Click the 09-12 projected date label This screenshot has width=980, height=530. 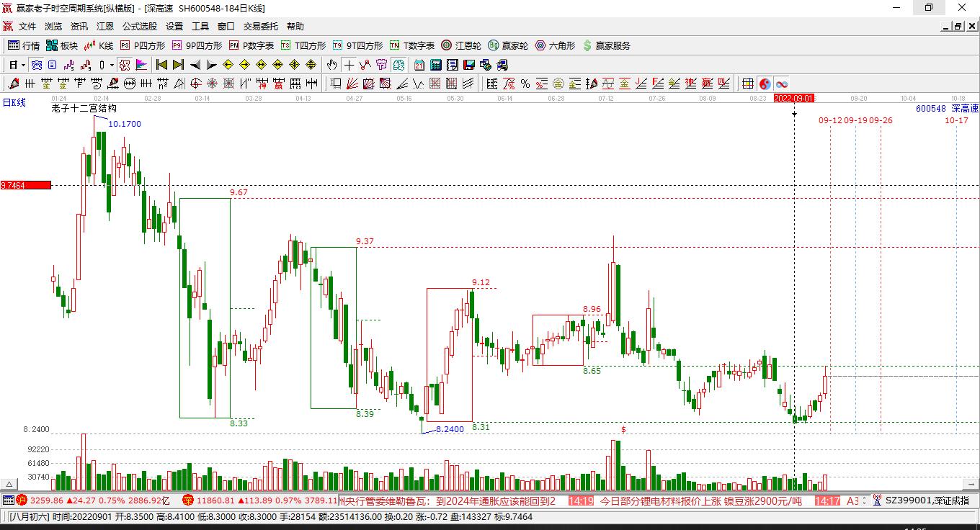pos(830,120)
